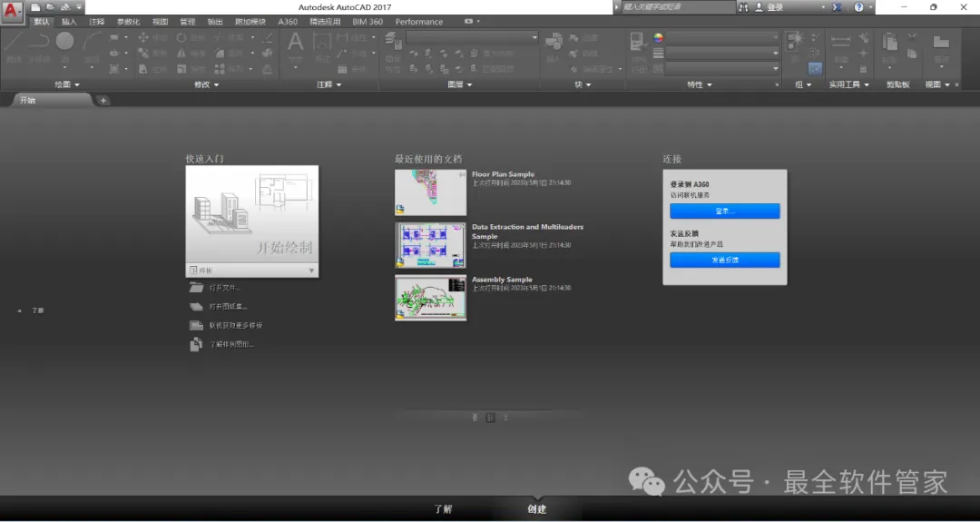
Task: Open the A360 ribbon tab
Action: pos(288,21)
